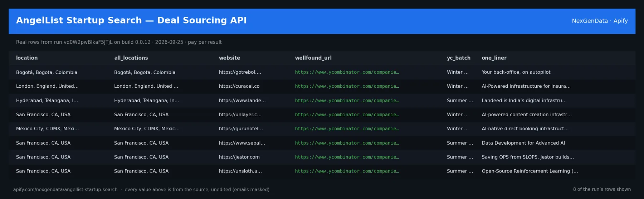Select the https://www.lande… website cell
Image resolution: width=644 pixels, height=199 pixels.
pyautogui.click(x=242, y=101)
